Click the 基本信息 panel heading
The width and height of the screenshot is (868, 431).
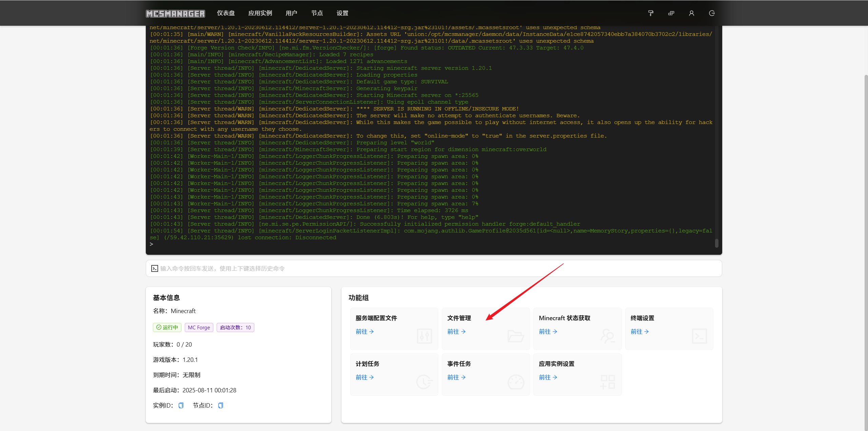point(166,298)
